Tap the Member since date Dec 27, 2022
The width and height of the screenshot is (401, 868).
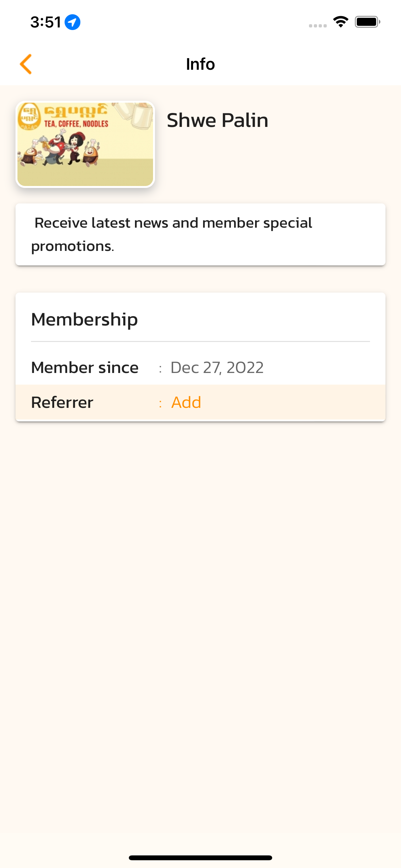[217, 367]
